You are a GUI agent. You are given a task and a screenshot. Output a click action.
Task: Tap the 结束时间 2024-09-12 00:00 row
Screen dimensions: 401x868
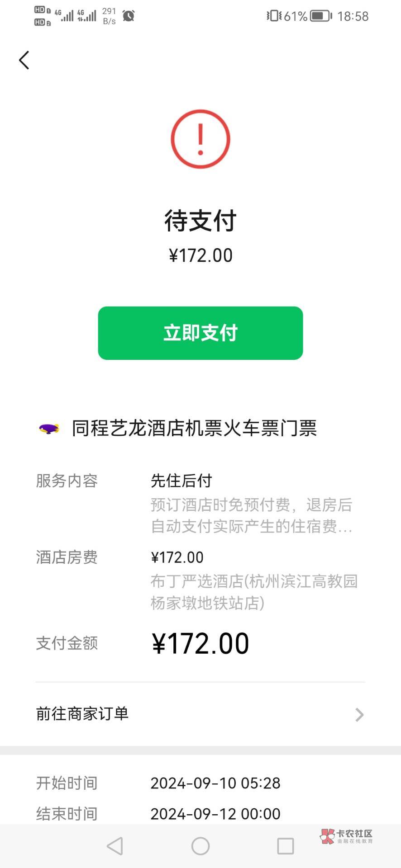(x=200, y=814)
